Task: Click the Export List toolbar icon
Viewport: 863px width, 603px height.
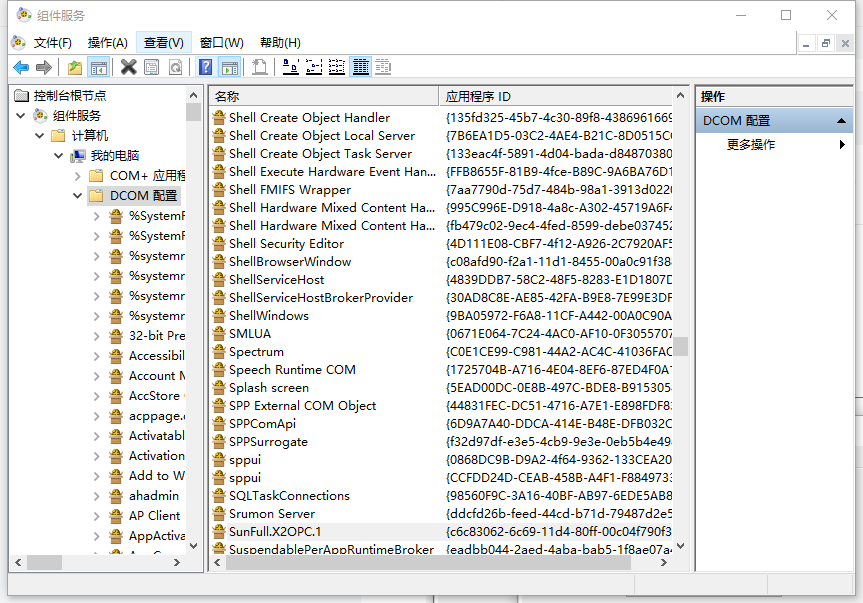Action: [x=261, y=67]
